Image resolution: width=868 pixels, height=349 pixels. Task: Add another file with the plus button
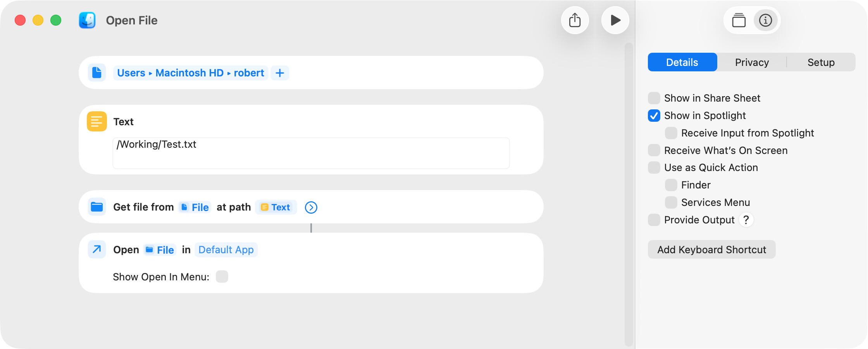point(280,73)
